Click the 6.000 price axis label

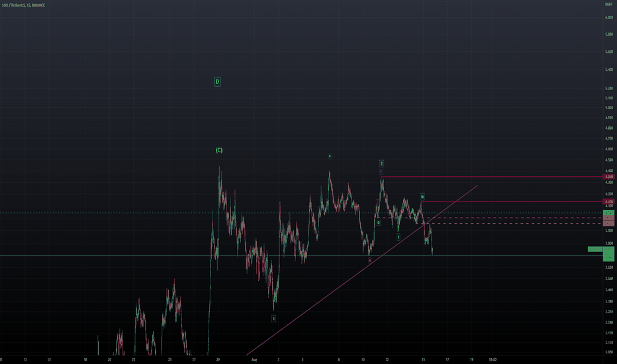(609, 17)
